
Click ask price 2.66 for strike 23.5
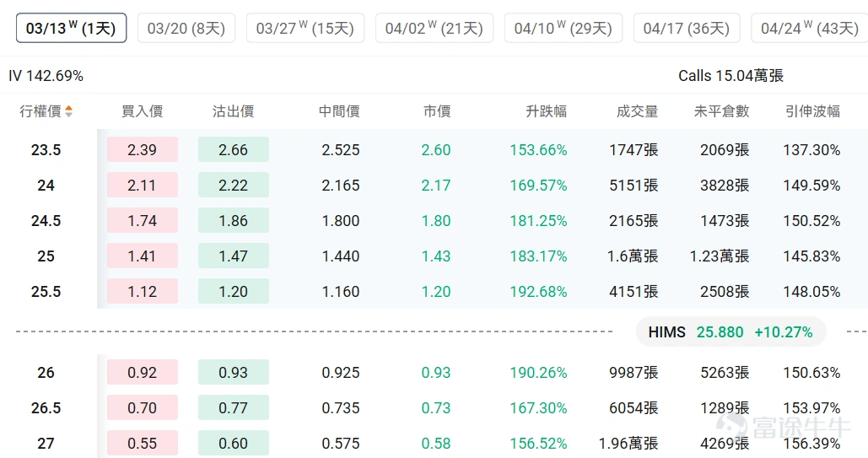tap(233, 149)
